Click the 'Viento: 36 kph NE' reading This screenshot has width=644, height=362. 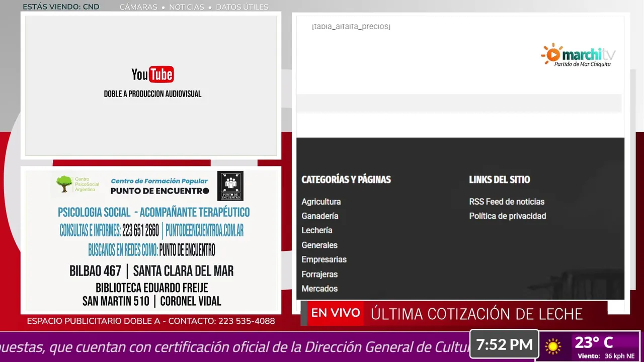606,356
